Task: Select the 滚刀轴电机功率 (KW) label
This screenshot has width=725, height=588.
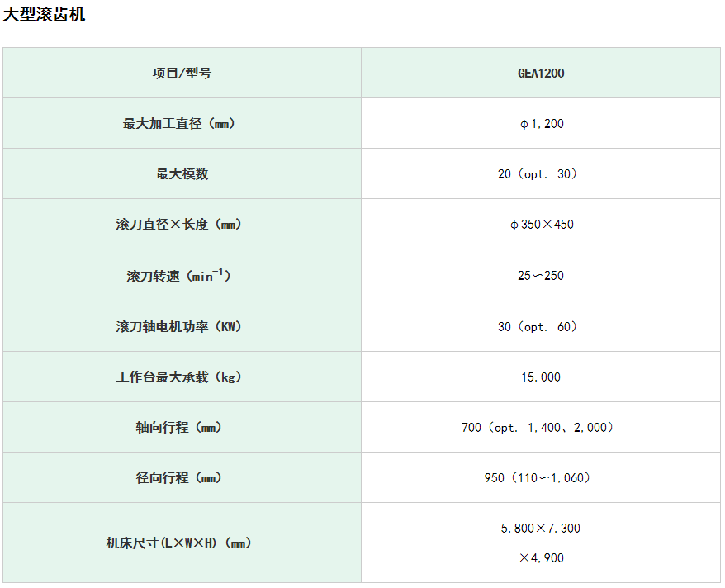Action: (x=179, y=327)
